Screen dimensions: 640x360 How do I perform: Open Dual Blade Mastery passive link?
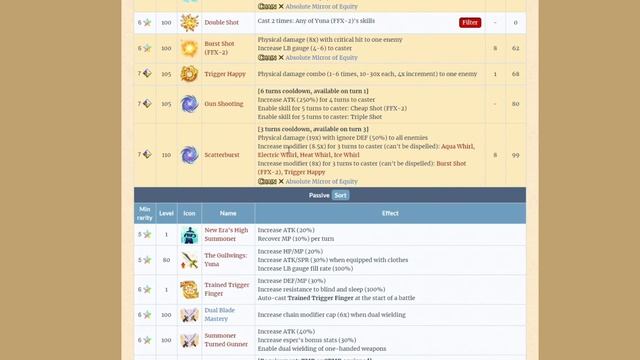[x=220, y=314]
